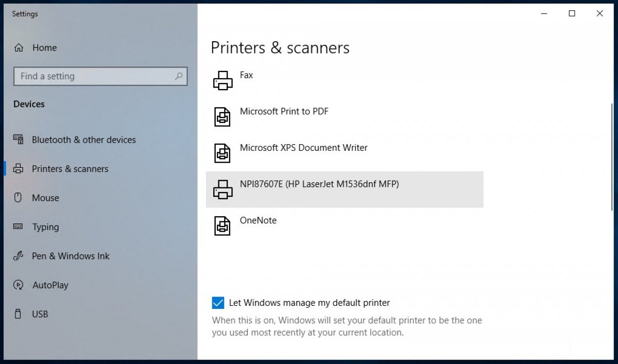Click the Microsoft XPS Document Writer icon
This screenshot has height=364, width=618.
point(222,153)
